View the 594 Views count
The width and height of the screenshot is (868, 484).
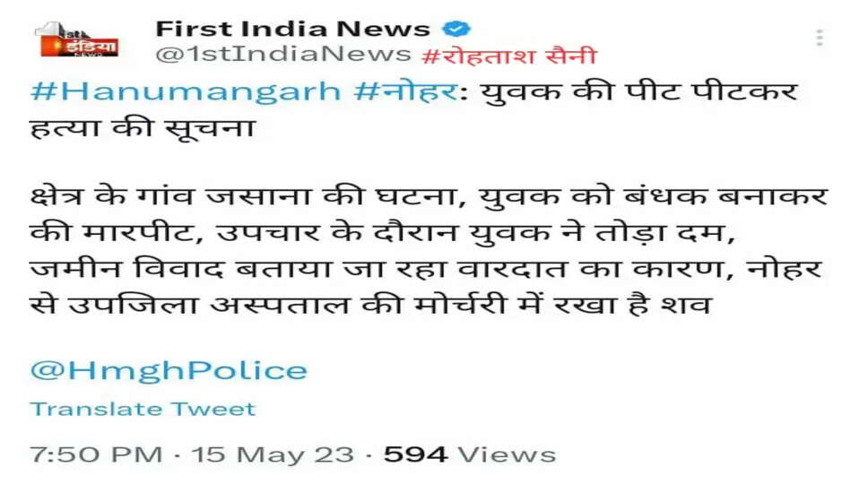[x=470, y=454]
